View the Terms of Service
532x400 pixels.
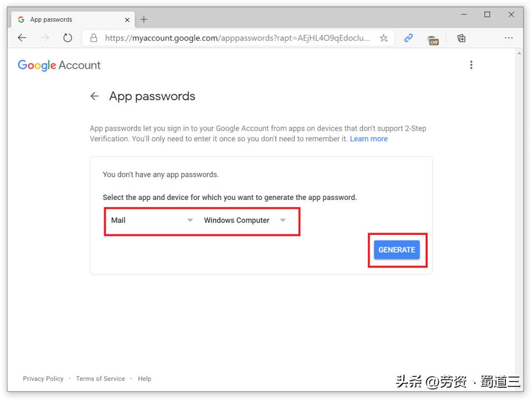click(100, 378)
